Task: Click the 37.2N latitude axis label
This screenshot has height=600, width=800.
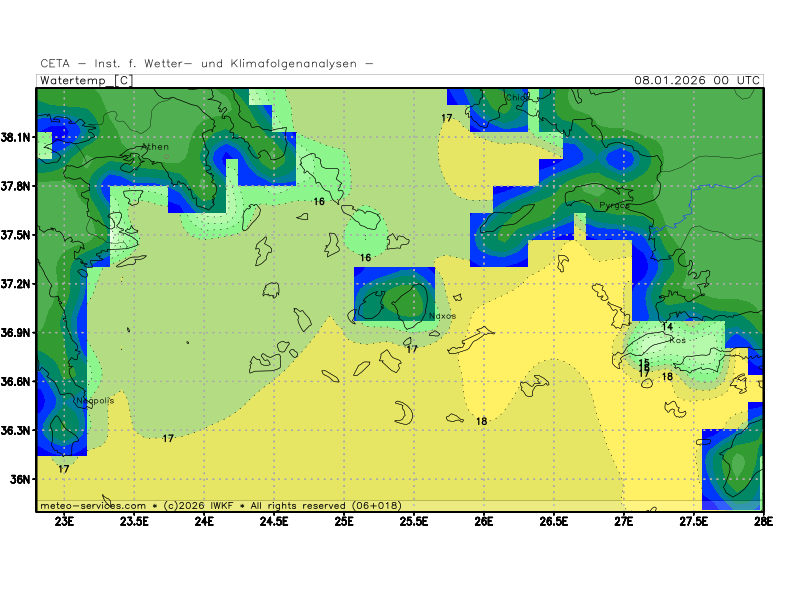Action: (x=18, y=284)
